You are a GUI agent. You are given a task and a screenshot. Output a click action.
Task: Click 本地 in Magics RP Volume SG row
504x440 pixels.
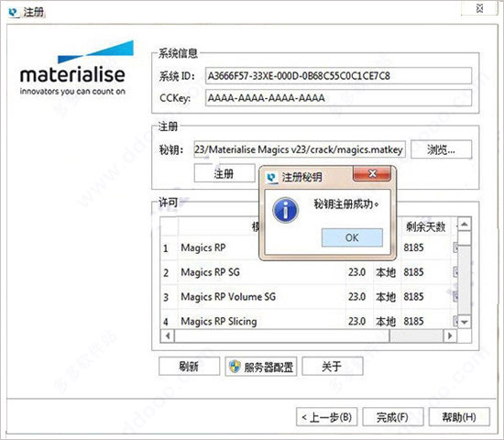[x=386, y=297]
